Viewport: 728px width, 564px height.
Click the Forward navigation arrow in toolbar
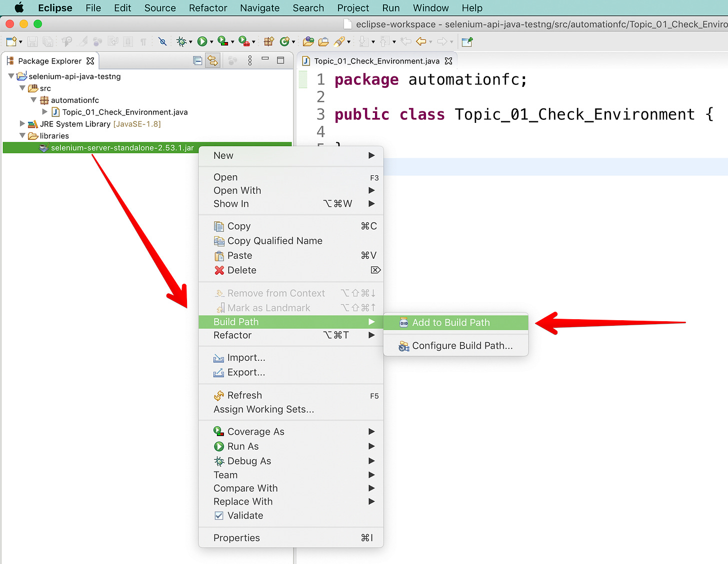pos(442,42)
